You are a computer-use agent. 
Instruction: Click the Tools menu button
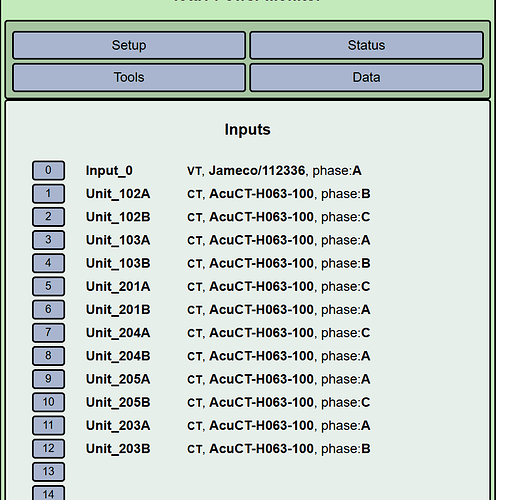(129, 77)
